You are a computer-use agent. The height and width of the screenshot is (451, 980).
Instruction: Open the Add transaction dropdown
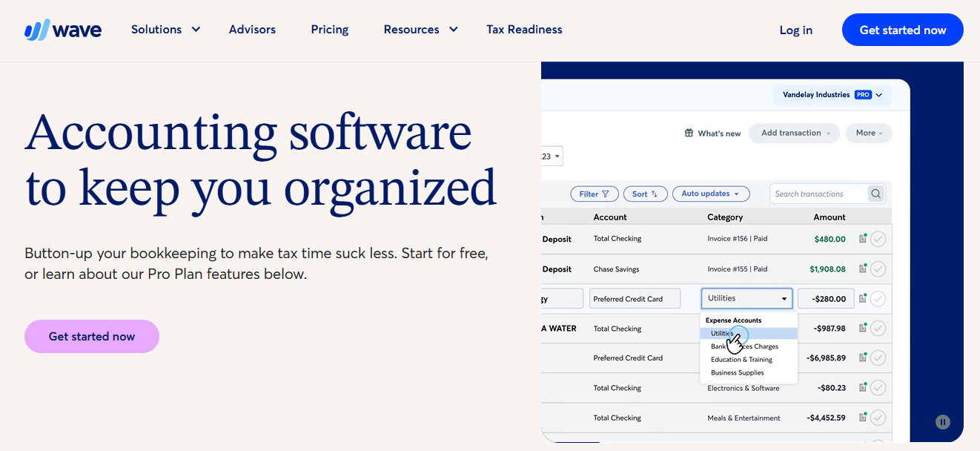[794, 133]
